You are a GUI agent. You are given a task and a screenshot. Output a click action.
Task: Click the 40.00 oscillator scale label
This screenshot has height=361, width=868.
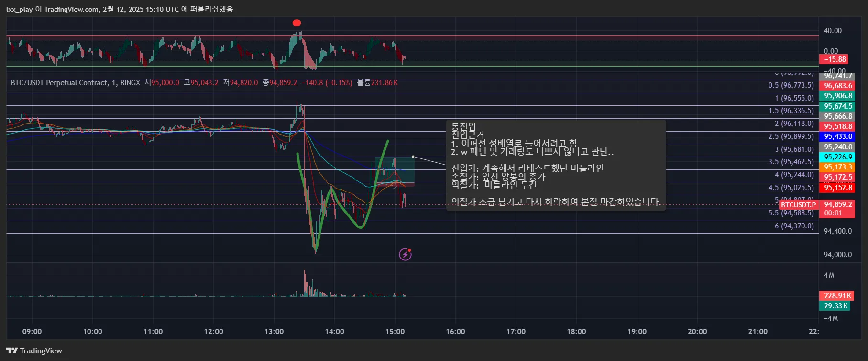click(x=833, y=31)
